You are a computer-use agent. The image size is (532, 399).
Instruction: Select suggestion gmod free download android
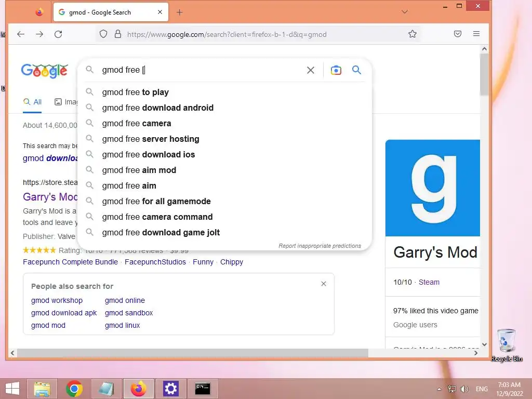pos(224,108)
